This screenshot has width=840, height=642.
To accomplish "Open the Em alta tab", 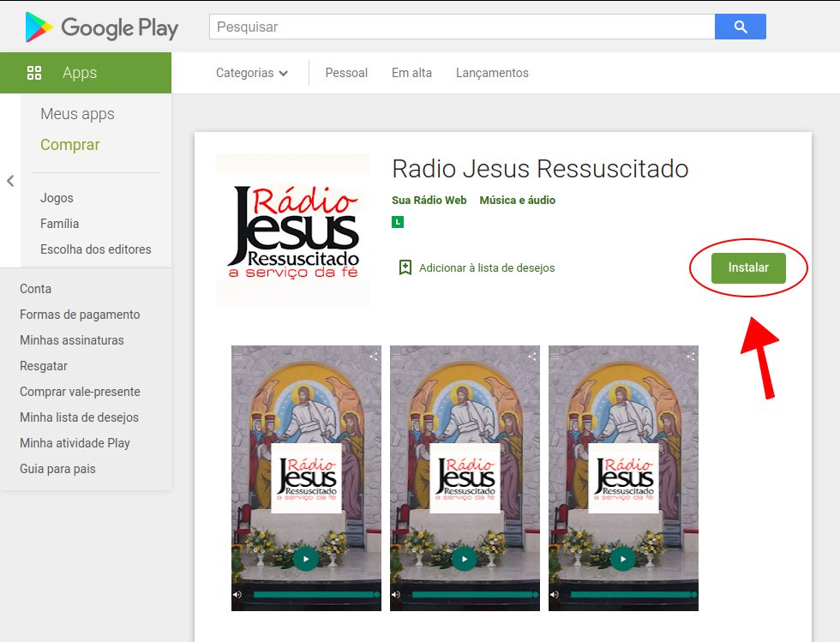I will (x=411, y=73).
